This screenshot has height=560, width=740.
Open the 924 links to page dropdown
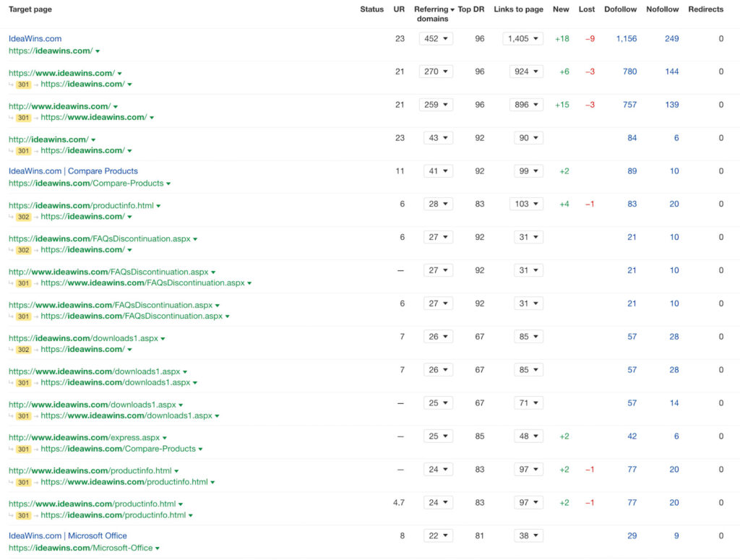526,72
